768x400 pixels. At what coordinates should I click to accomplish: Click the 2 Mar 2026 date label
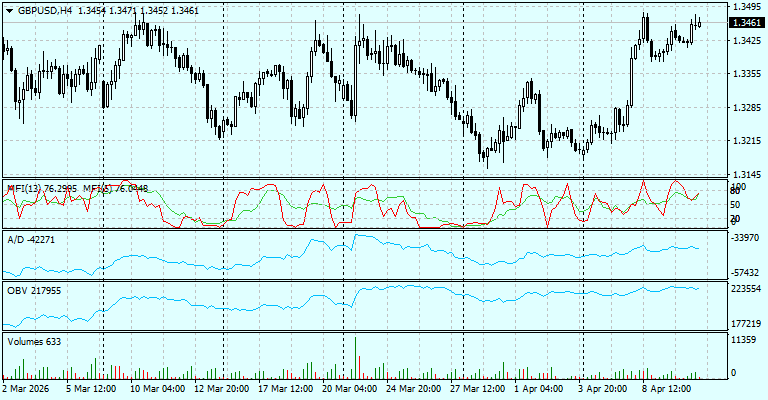pos(25,389)
